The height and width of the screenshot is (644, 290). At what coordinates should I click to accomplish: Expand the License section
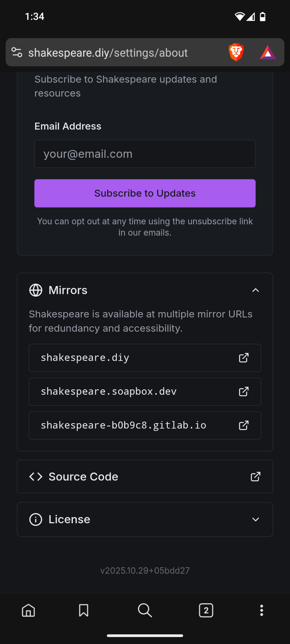pos(255,520)
